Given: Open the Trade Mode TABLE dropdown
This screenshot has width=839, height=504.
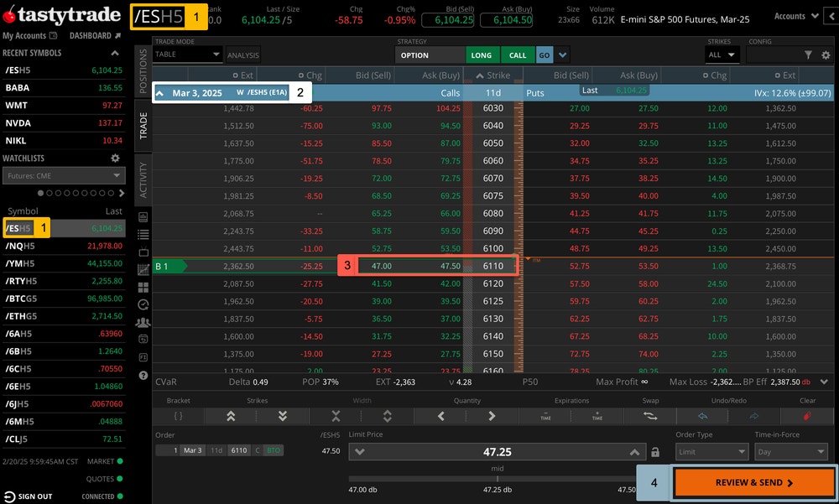Looking at the screenshot, I should [x=187, y=54].
